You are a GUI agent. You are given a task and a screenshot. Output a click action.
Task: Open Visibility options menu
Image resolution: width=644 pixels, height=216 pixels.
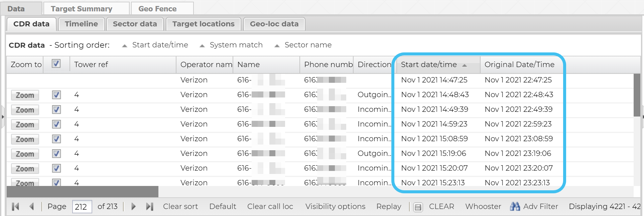pos(335,207)
